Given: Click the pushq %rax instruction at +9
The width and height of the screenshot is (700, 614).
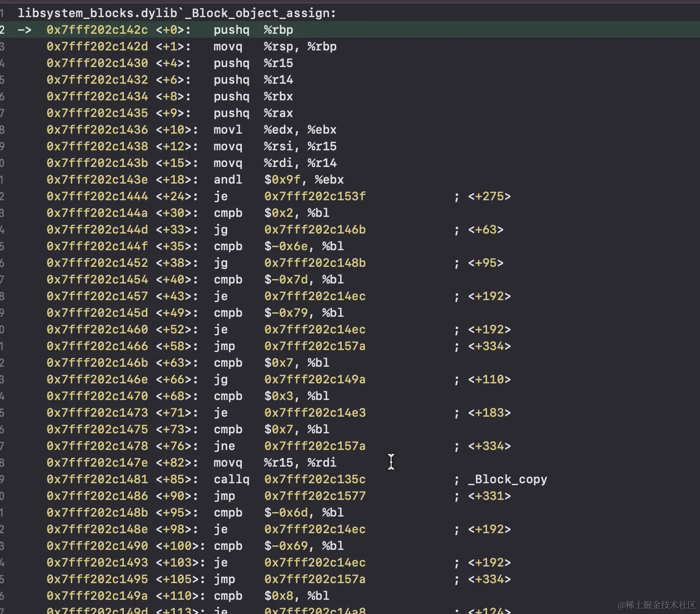Looking at the screenshot, I should click(x=253, y=113).
